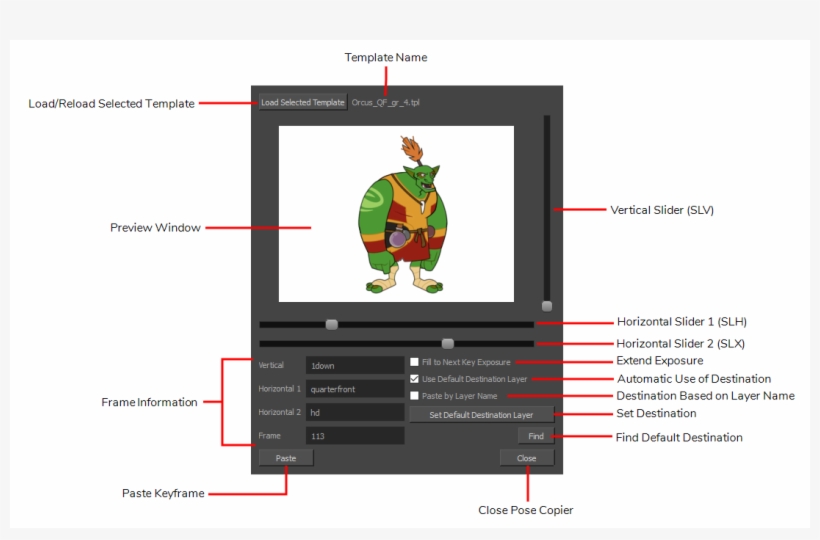Image resolution: width=820 pixels, height=540 pixels.
Task: Uncheck Use Default Destination Layer
Action: click(x=415, y=378)
